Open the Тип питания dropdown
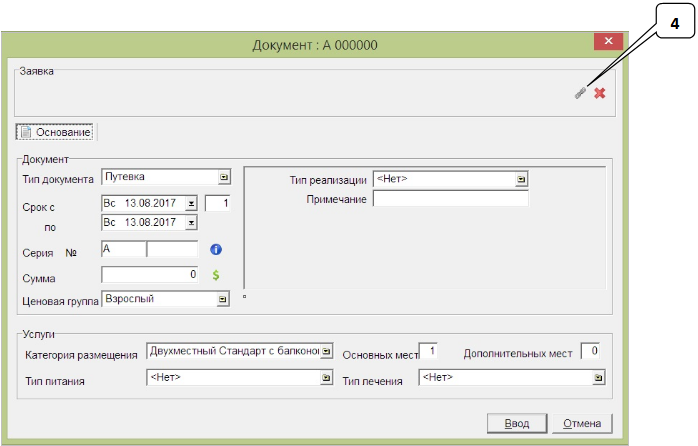The height and width of the screenshot is (446, 698). tap(326, 379)
